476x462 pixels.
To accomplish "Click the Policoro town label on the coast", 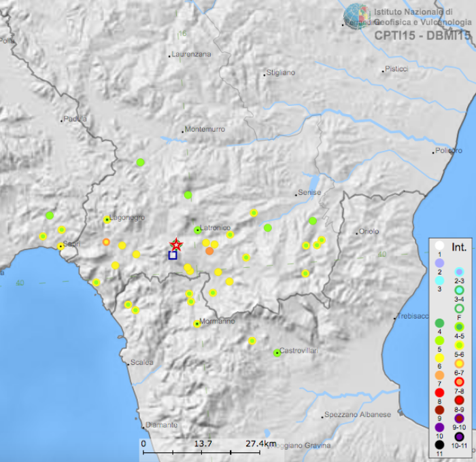I will 447,150.
